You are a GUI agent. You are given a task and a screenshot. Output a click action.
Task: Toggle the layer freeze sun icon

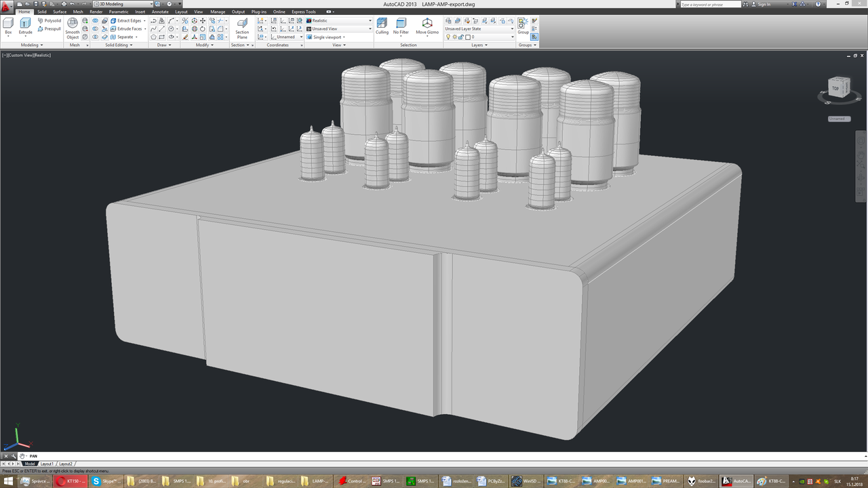[x=455, y=37]
